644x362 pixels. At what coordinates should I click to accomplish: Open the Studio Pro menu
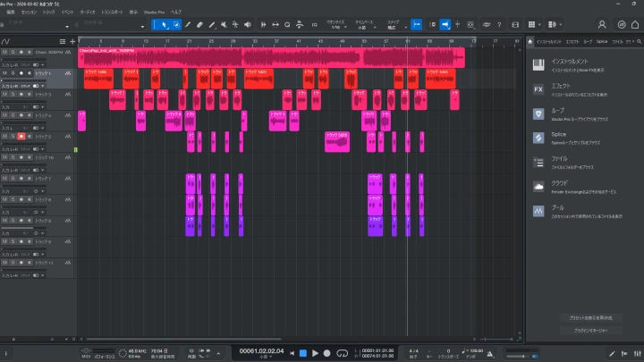point(154,13)
